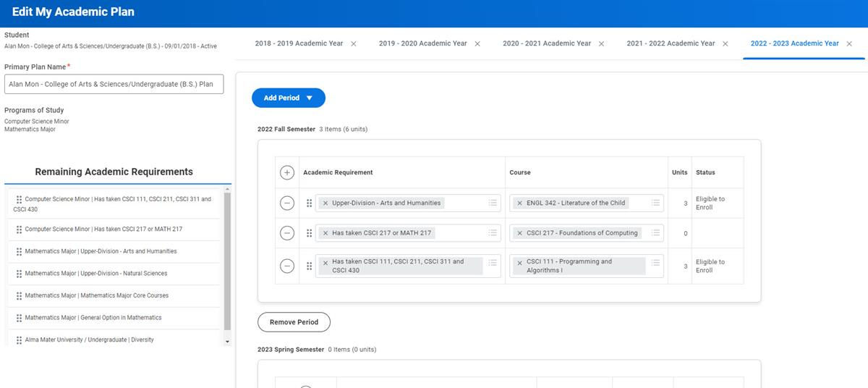Grab the drag handle on the CSCI 111, CSCI 211 row

click(x=309, y=266)
